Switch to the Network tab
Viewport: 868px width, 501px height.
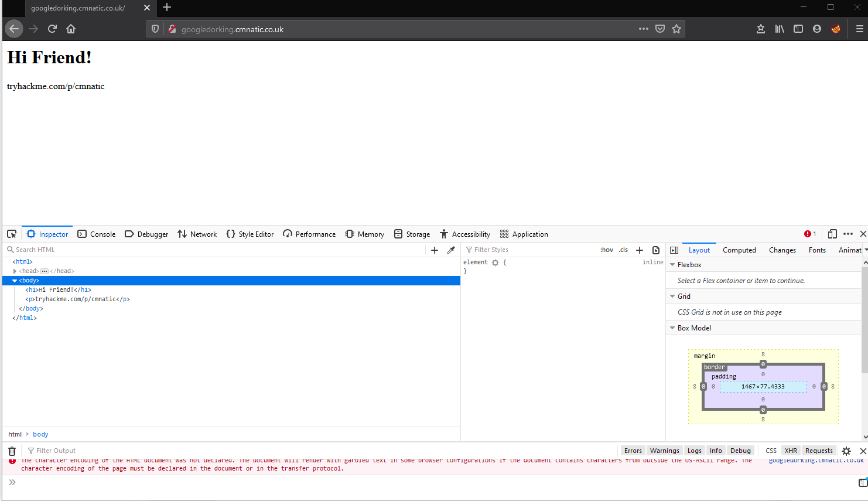(x=197, y=234)
